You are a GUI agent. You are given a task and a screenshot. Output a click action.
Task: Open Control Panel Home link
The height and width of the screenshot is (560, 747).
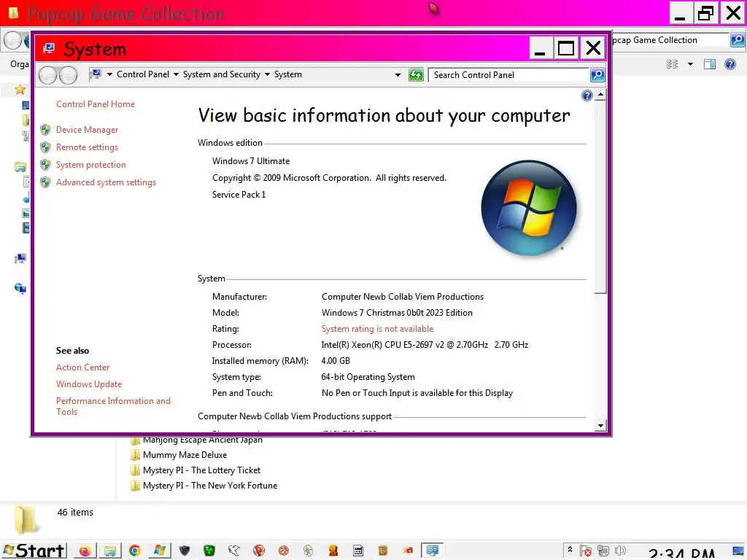tap(96, 104)
